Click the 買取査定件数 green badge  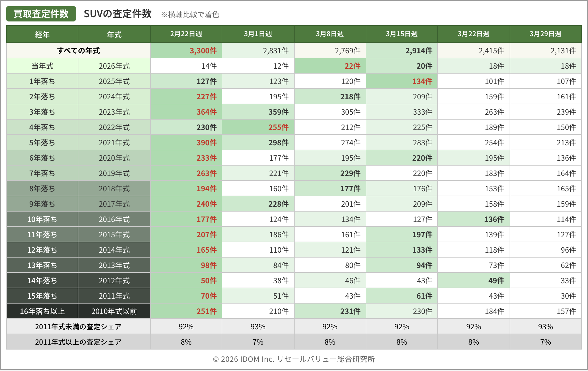tap(41, 14)
